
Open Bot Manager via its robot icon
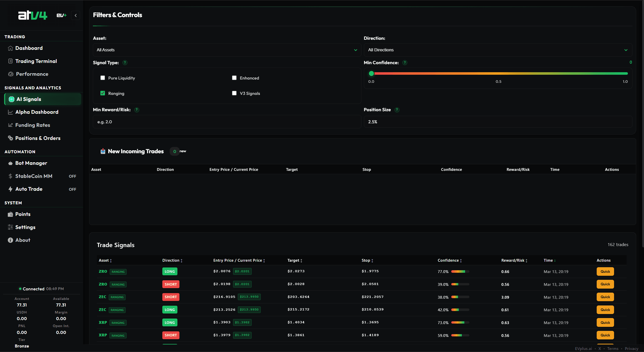pos(10,163)
